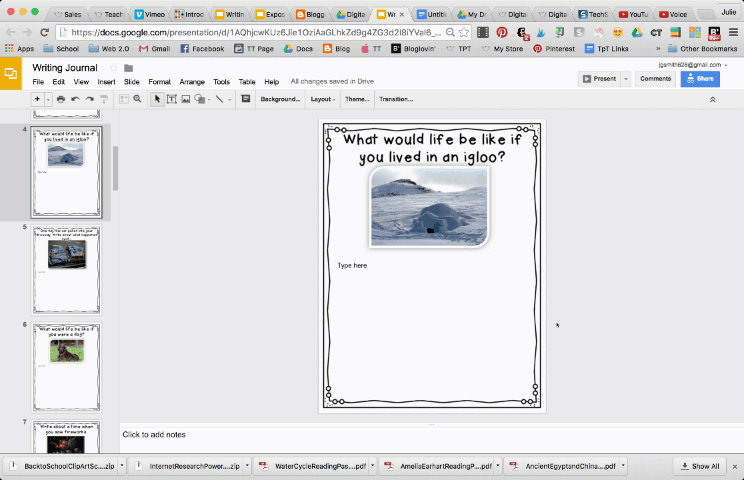This screenshot has height=480, width=744.
Task: Click the redo arrow
Action: 89,99
